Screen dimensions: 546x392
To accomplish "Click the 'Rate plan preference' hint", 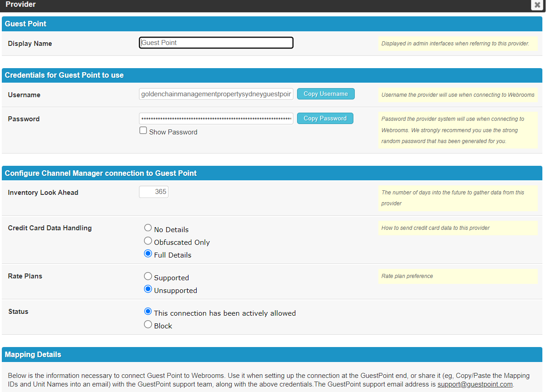I will click(x=458, y=276).
